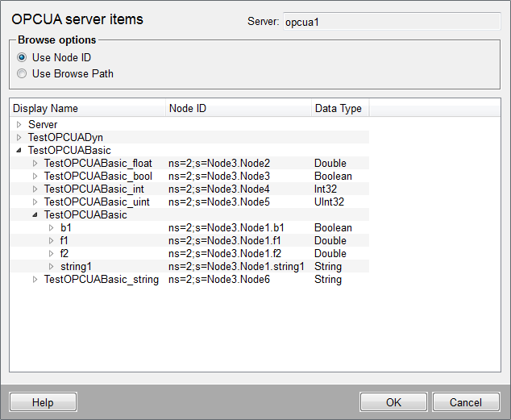Select the f2 item in tree
This screenshot has height=420, width=511.
point(65,254)
